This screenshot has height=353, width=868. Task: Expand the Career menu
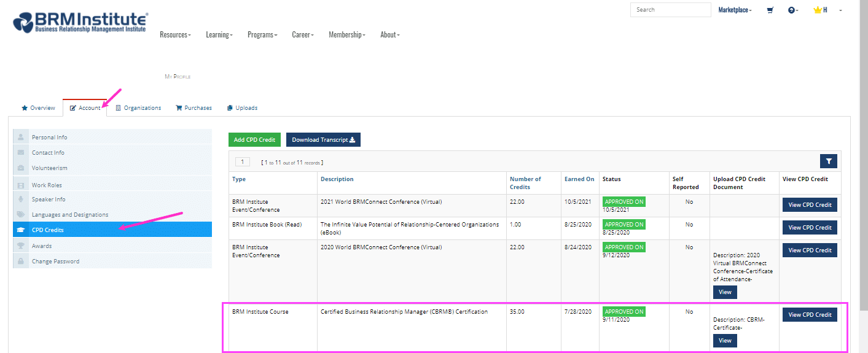[303, 35]
